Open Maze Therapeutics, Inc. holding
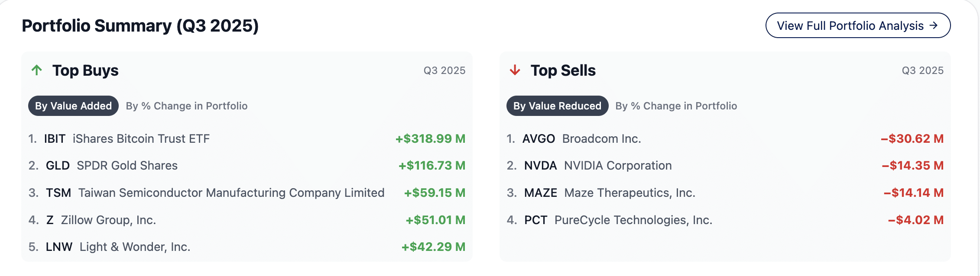The width and height of the screenshot is (980, 276). 630,193
